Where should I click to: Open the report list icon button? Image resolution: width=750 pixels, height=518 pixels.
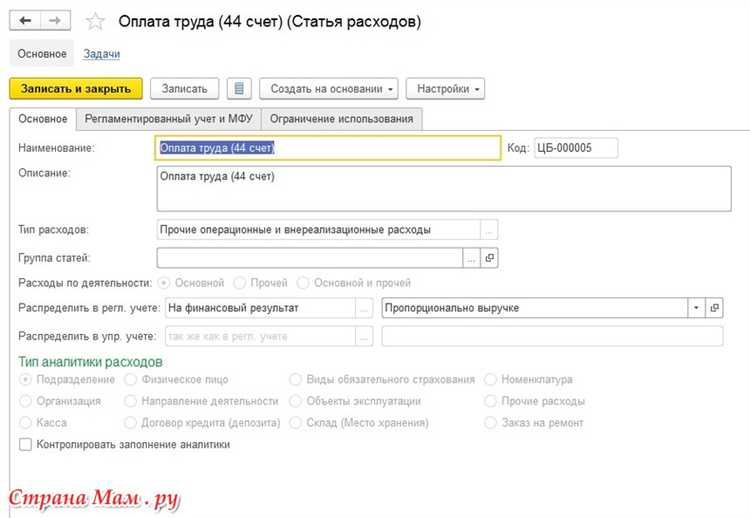coord(239,88)
